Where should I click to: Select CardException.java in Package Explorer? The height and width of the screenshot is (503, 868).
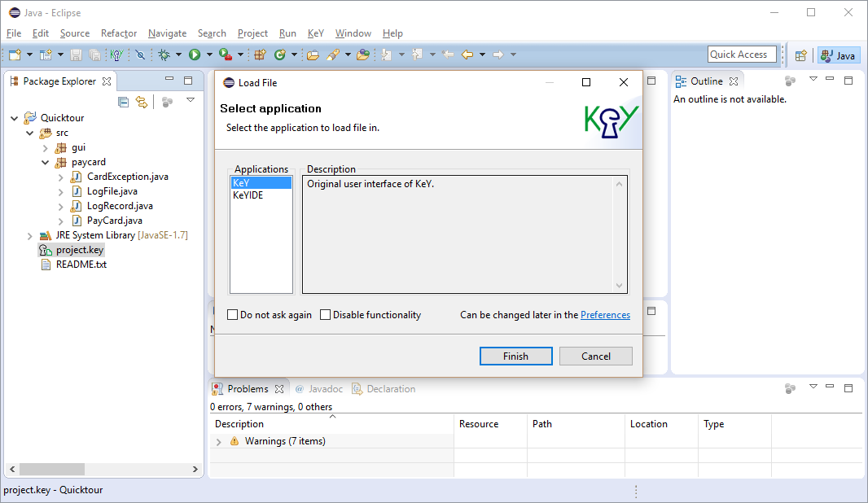pyautogui.click(x=127, y=177)
